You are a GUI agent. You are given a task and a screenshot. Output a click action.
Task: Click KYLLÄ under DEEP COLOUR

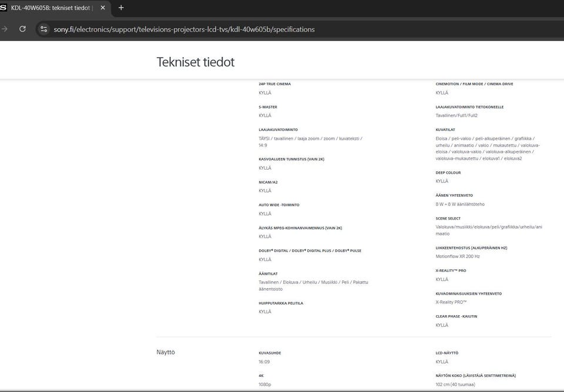442,181
